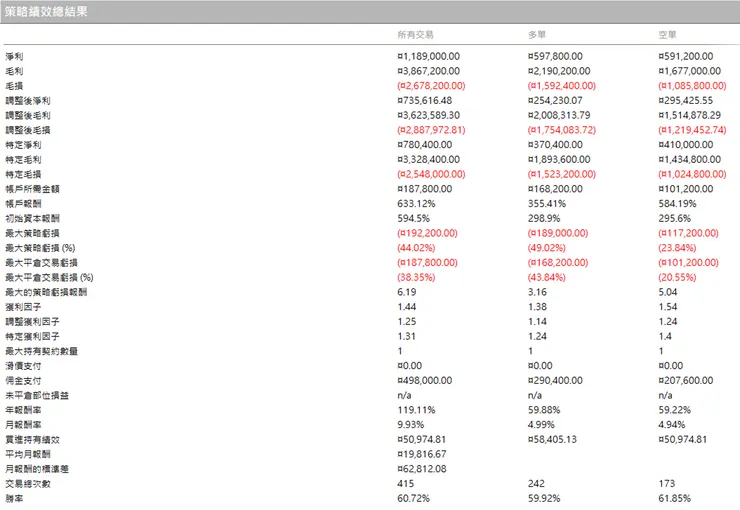Image resolution: width=740 pixels, height=510 pixels.
Task: Select long trades count 242
Action: coord(537,484)
